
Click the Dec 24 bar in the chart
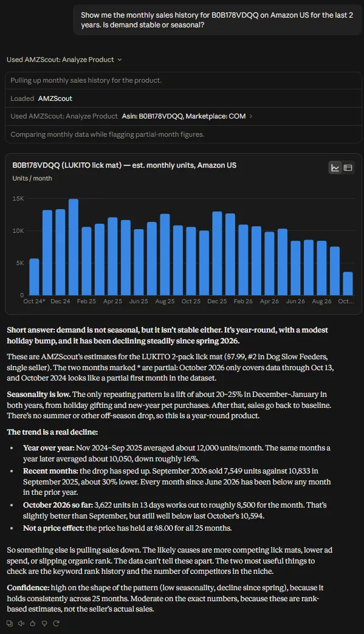[x=60, y=252]
